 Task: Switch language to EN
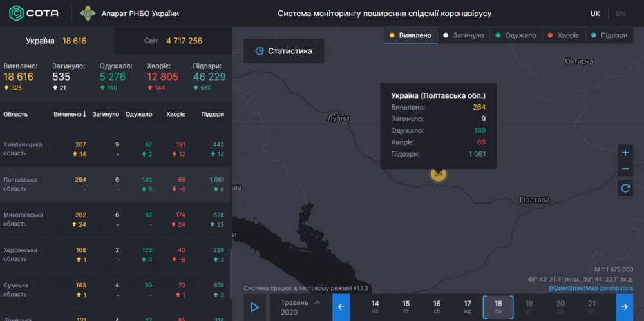coord(621,14)
